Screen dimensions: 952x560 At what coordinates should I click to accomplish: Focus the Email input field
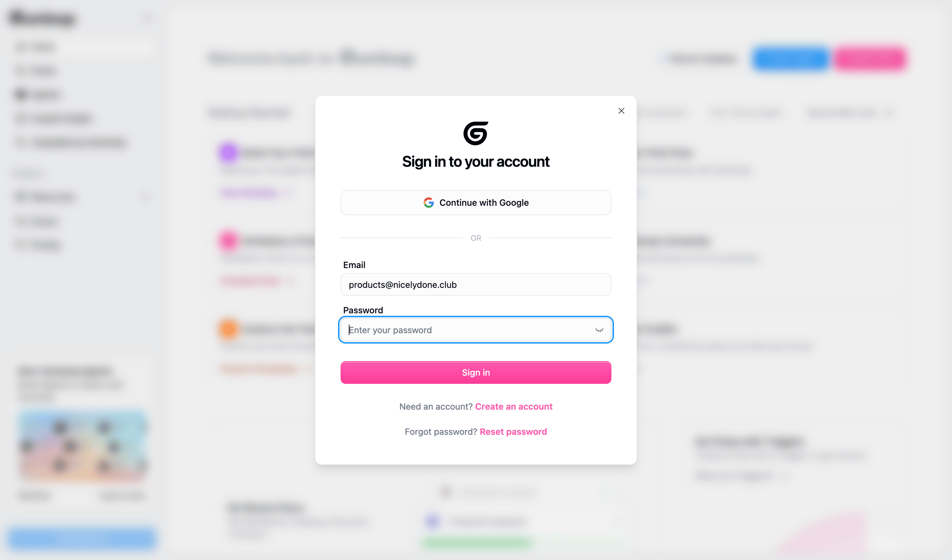(x=476, y=284)
